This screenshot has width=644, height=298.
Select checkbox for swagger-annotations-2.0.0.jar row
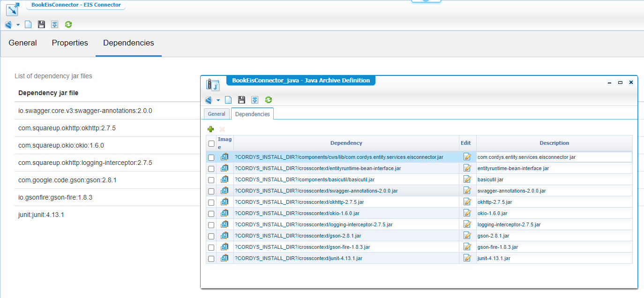coord(211,191)
